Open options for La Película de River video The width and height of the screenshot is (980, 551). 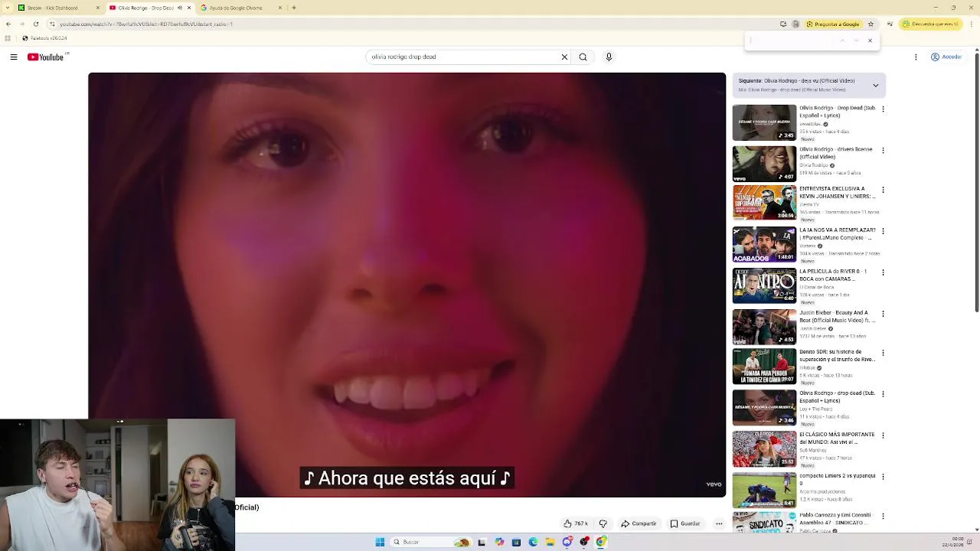pyautogui.click(x=883, y=272)
